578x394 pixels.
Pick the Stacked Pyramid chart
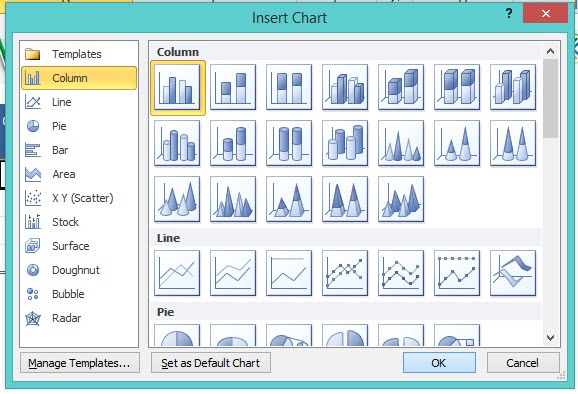click(x=289, y=199)
